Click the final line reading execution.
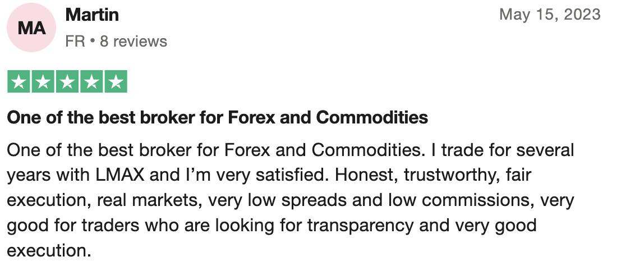 point(49,251)
